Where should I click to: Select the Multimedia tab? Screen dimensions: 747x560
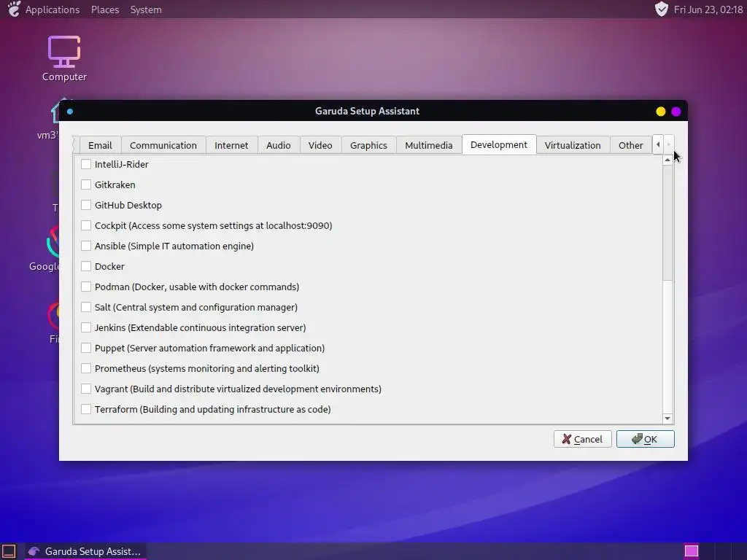point(429,145)
